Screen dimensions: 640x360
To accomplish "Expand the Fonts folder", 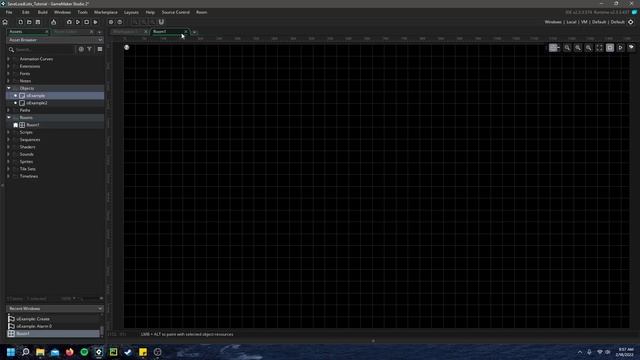I will click(x=9, y=73).
